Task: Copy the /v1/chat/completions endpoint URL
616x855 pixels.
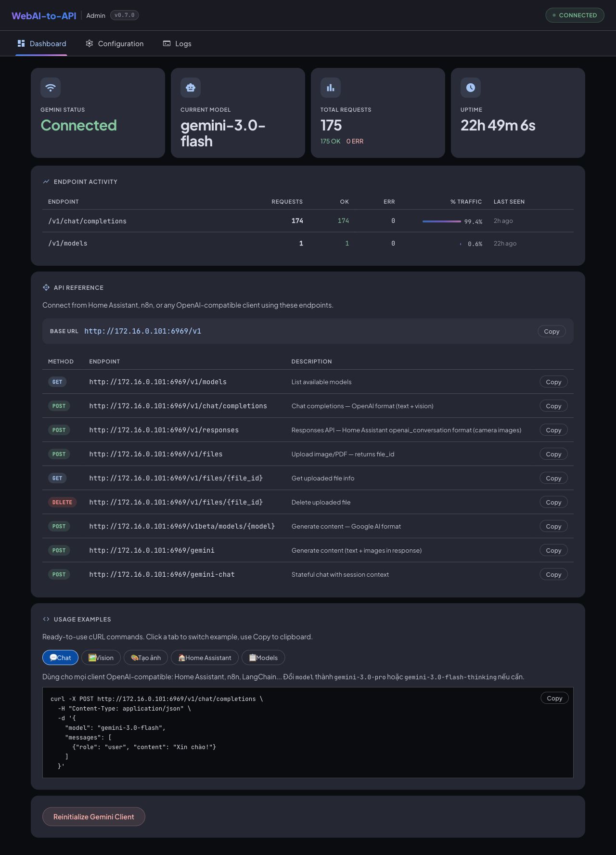Action: (553, 406)
